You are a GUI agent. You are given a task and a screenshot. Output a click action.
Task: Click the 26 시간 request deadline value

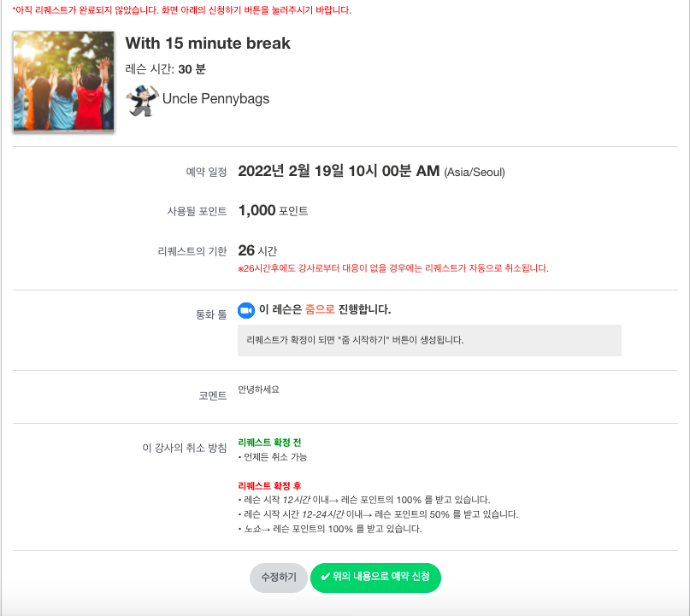[257, 250]
